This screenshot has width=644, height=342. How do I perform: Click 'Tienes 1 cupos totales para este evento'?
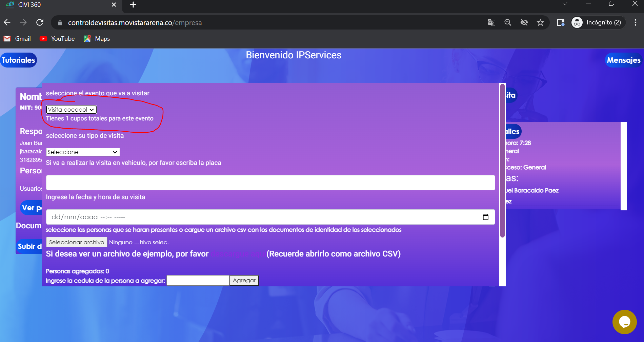point(100,118)
